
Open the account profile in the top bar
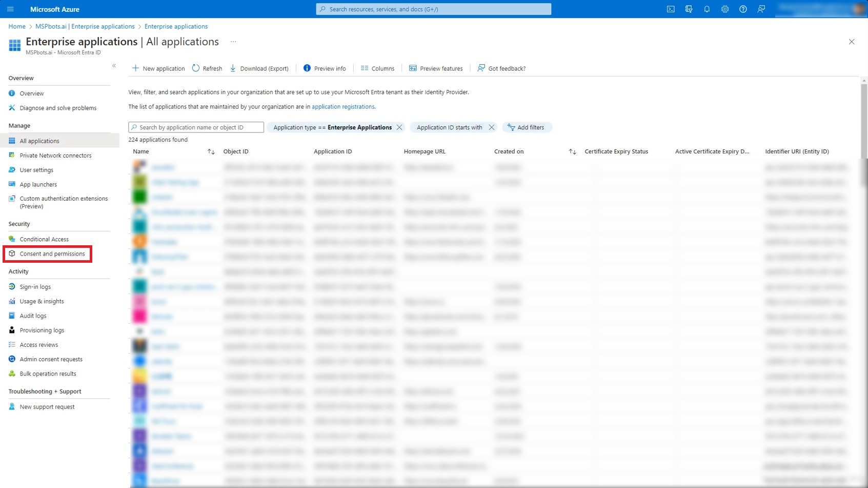pos(821,9)
